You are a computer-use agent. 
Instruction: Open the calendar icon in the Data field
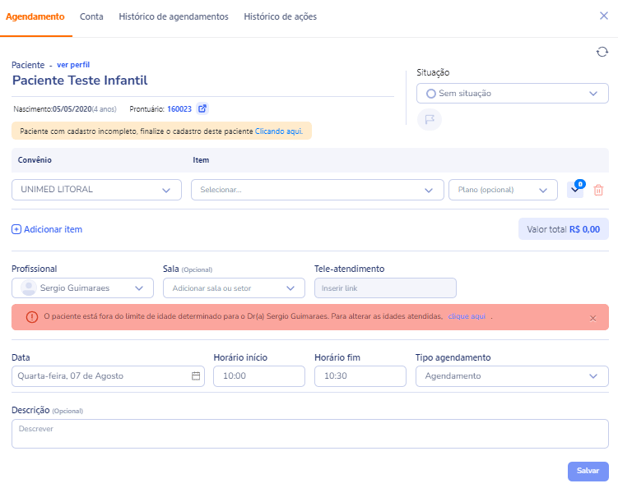coord(196,376)
